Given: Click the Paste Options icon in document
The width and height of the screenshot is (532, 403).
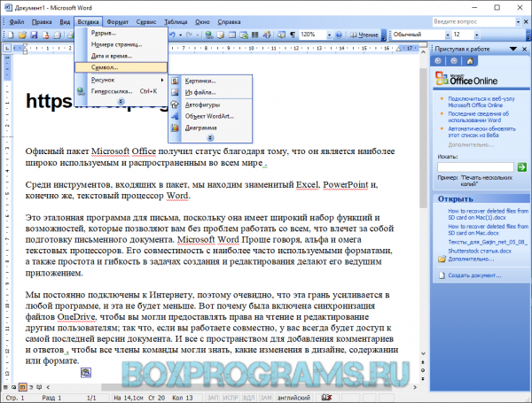Looking at the screenshot, I should [86, 373].
